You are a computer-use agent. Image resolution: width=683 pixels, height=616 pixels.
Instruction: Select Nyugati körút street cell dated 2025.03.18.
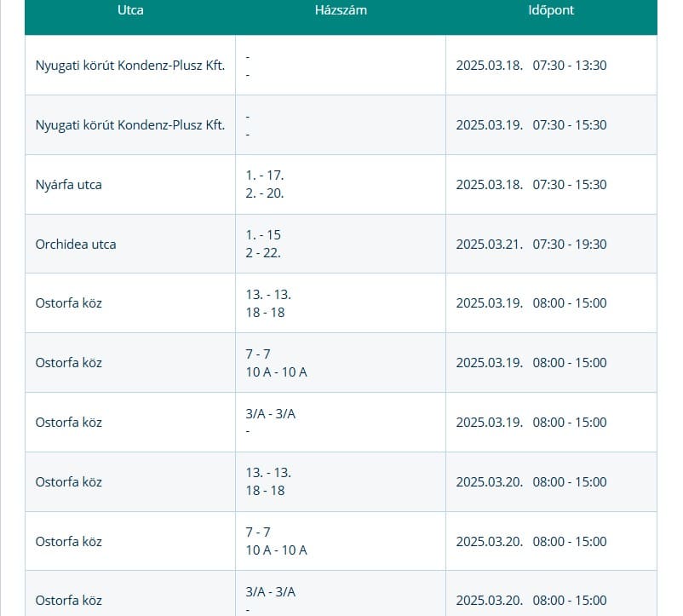129,65
